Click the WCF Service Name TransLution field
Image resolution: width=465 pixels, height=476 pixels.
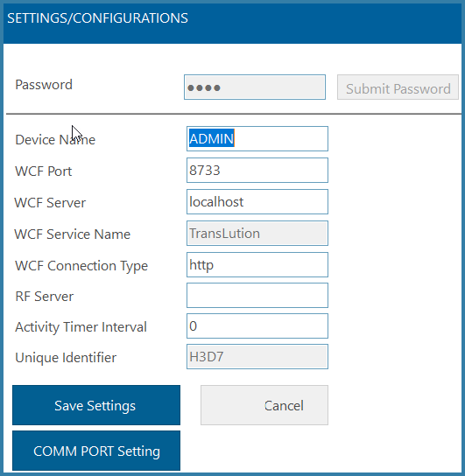point(257,233)
